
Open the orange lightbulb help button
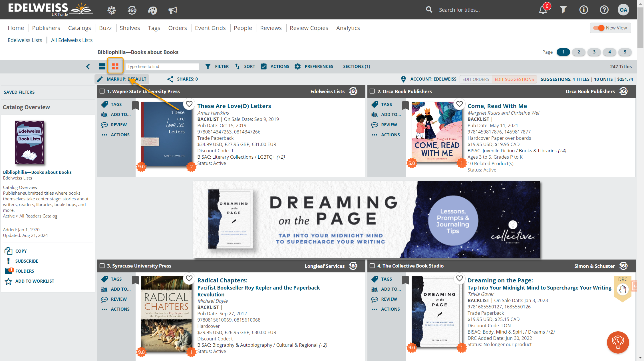point(618,342)
